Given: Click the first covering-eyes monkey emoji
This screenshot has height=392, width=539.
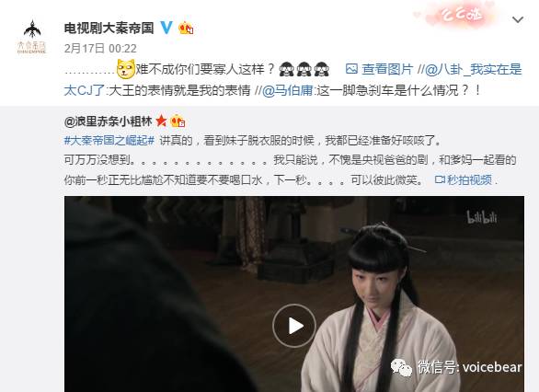Looking at the screenshot, I should (x=286, y=69).
